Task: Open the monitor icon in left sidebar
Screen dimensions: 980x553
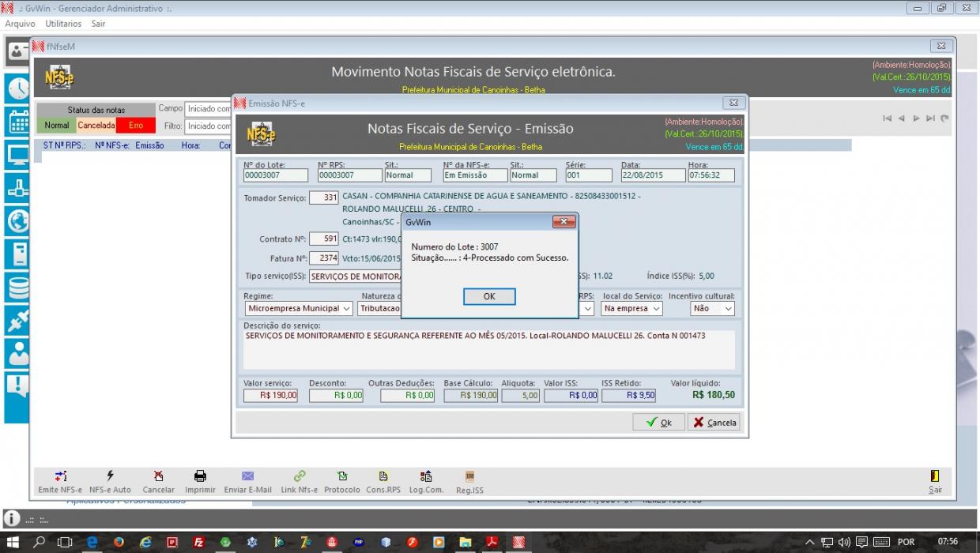Action: (17, 155)
